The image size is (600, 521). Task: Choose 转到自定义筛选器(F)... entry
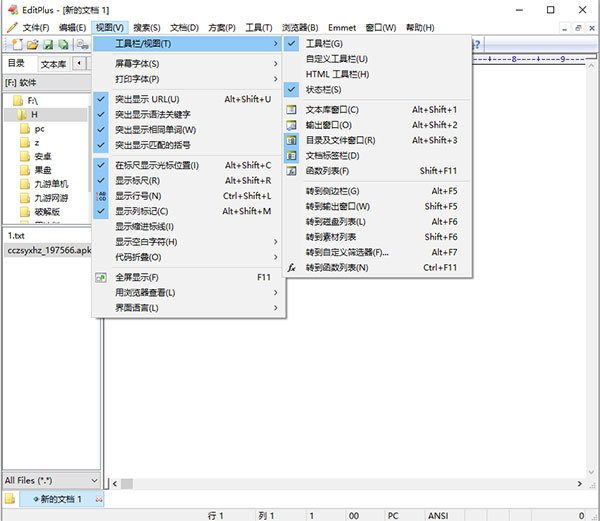click(377, 252)
